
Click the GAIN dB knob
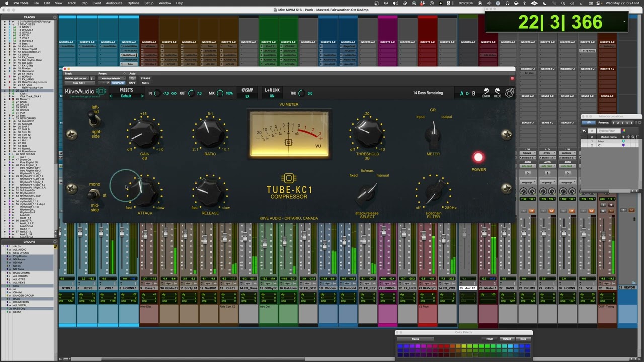[x=144, y=133]
